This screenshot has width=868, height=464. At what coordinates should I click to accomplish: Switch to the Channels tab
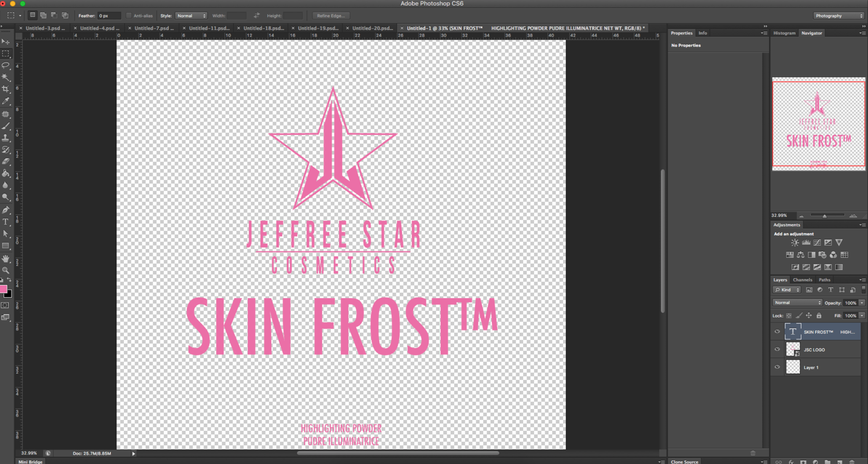(x=803, y=280)
